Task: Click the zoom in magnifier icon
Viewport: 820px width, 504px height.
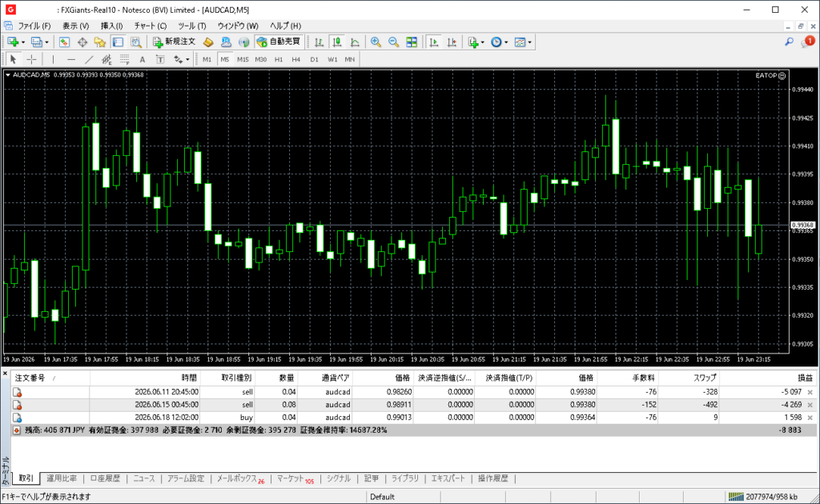Action: click(x=376, y=42)
